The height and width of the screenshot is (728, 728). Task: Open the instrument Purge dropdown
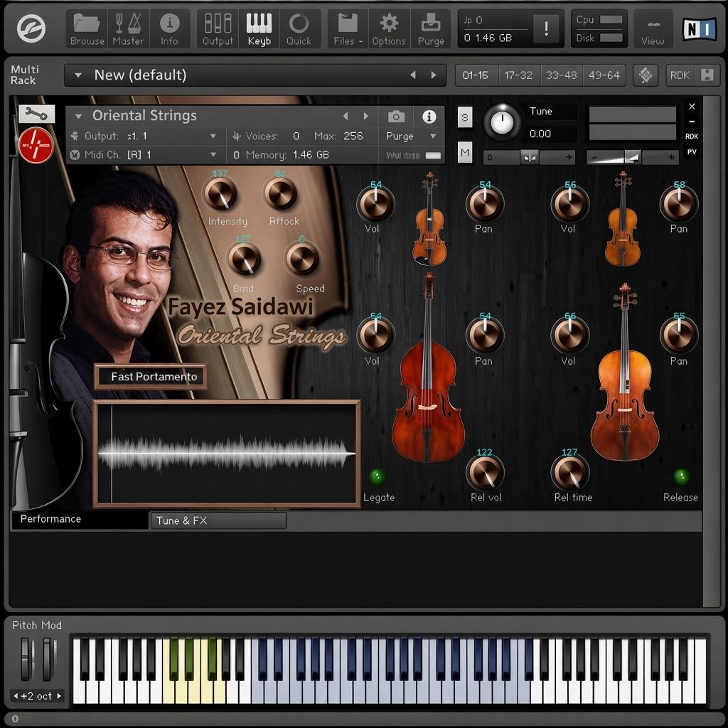click(x=412, y=136)
